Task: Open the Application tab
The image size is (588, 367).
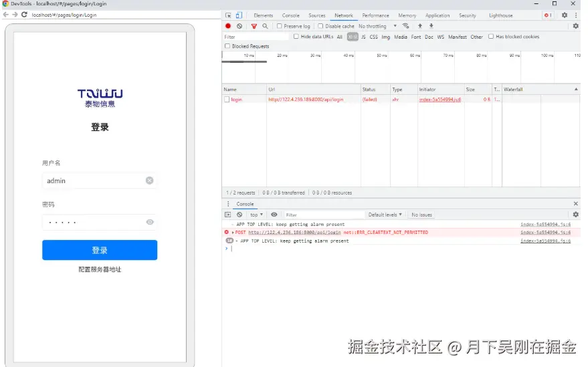Action: tap(437, 15)
